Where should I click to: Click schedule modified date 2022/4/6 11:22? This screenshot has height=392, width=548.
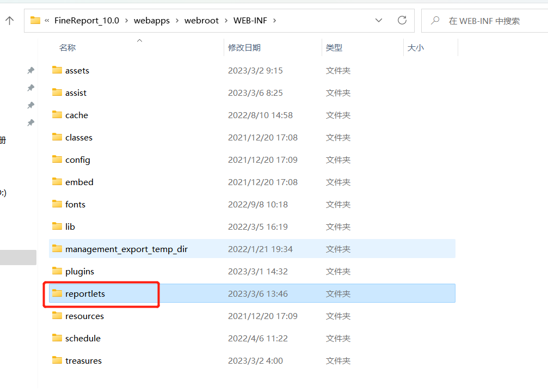coord(258,339)
